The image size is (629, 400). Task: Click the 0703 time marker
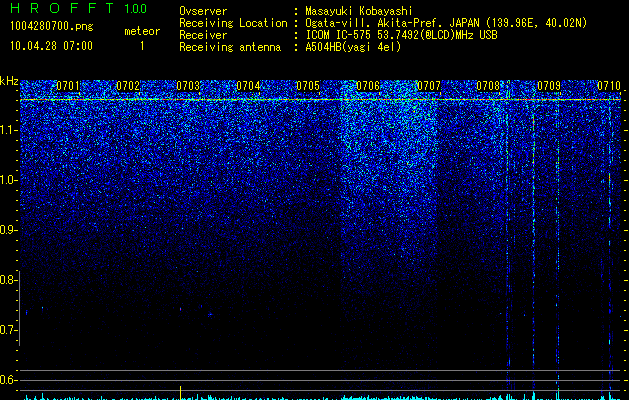pos(188,86)
